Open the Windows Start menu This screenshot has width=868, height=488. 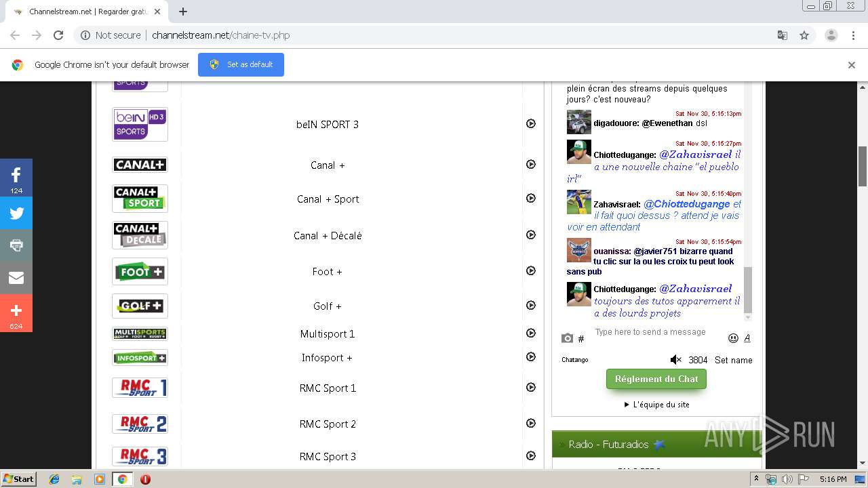[x=19, y=479]
